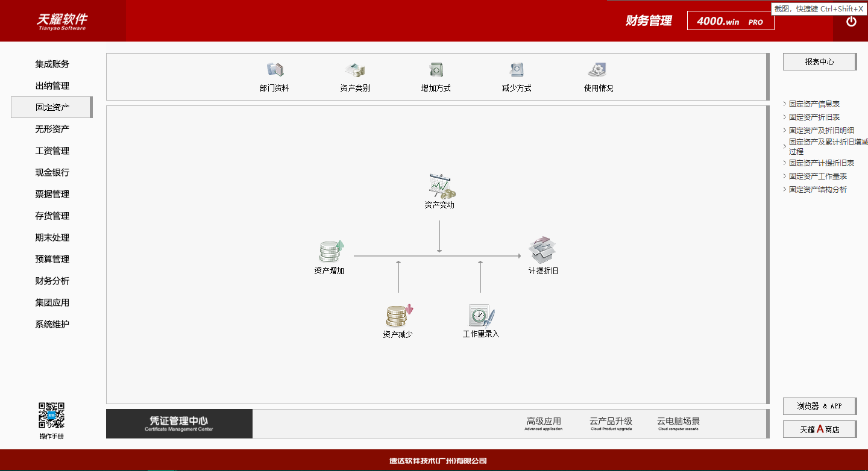Switch to the 无形资产 module
Image resolution: width=868 pixels, height=471 pixels.
[52, 129]
